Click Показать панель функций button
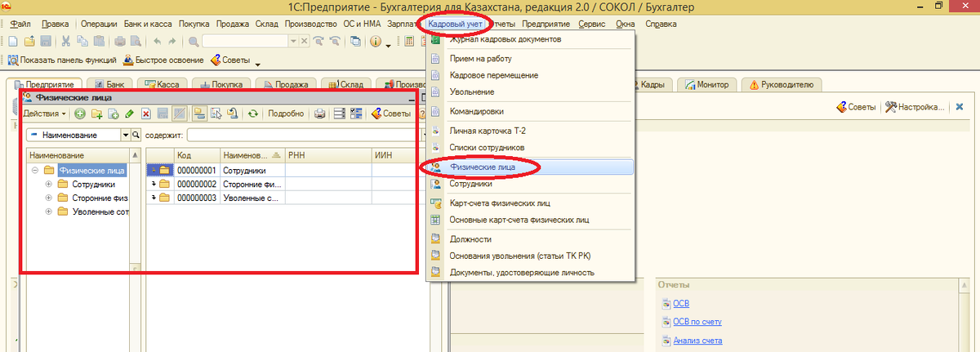980x352 pixels. click(62, 60)
